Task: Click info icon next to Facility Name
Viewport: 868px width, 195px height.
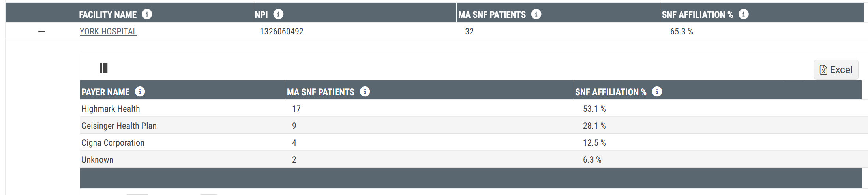Action: tap(147, 14)
